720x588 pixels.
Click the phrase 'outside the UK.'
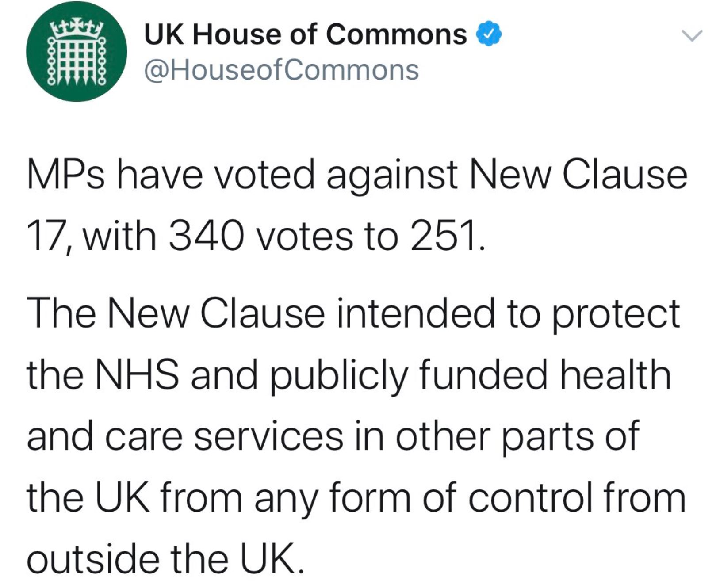coord(166,557)
